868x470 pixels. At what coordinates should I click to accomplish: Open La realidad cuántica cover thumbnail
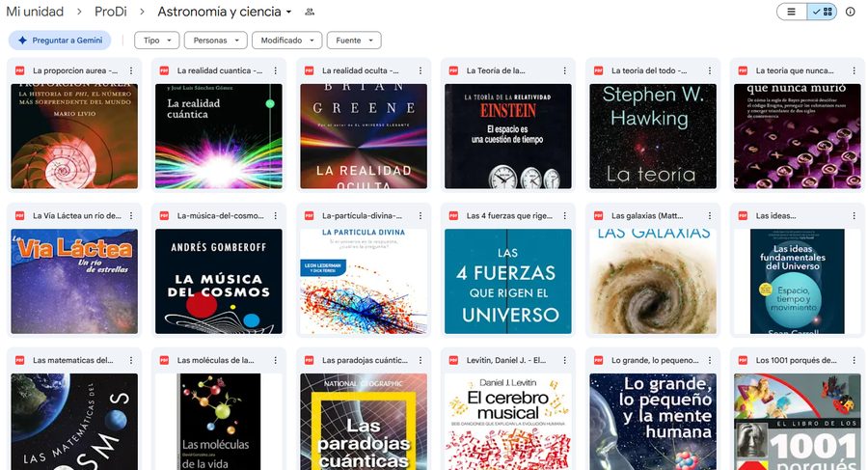coord(219,136)
